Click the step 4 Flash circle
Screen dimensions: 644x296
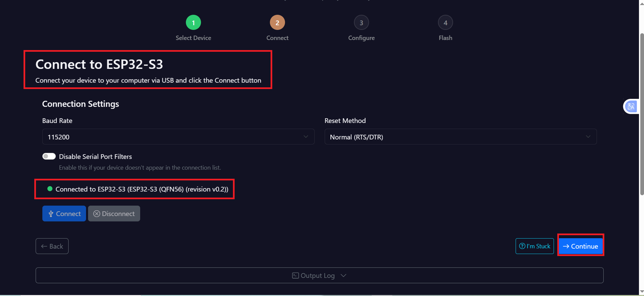pyautogui.click(x=445, y=23)
